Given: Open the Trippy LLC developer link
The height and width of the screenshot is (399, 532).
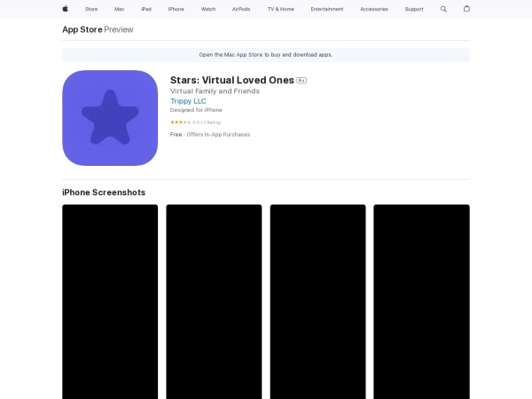Looking at the screenshot, I should click(188, 101).
